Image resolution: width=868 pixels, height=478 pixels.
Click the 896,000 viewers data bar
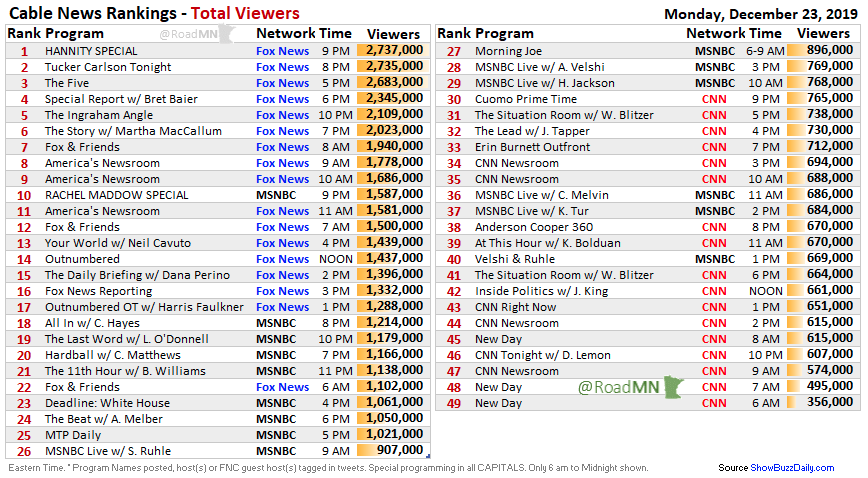point(824,51)
